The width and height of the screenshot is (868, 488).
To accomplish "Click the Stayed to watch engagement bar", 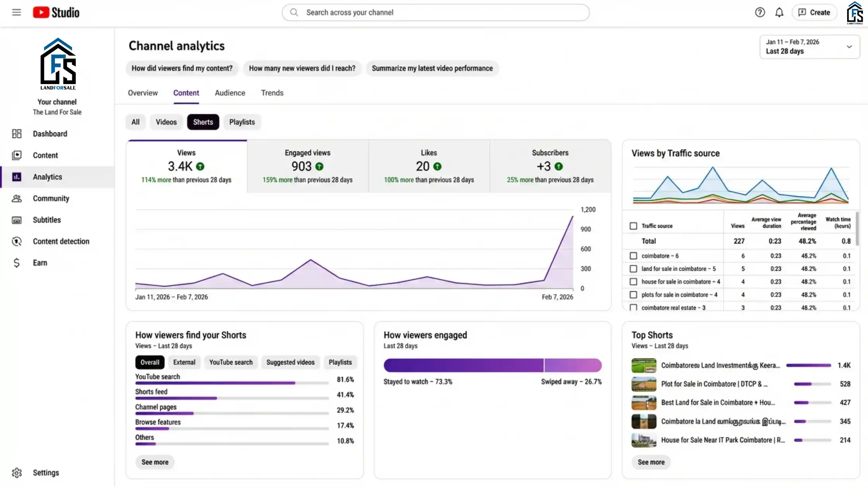I will (463, 365).
